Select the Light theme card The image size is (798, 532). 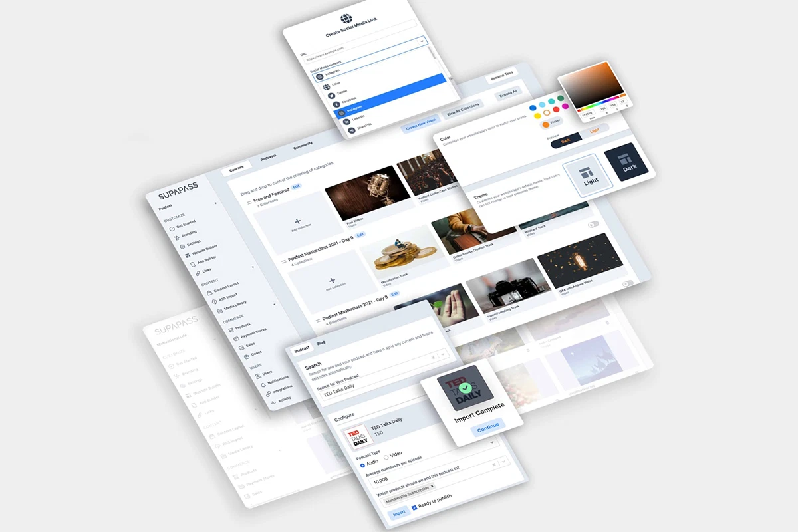click(587, 176)
